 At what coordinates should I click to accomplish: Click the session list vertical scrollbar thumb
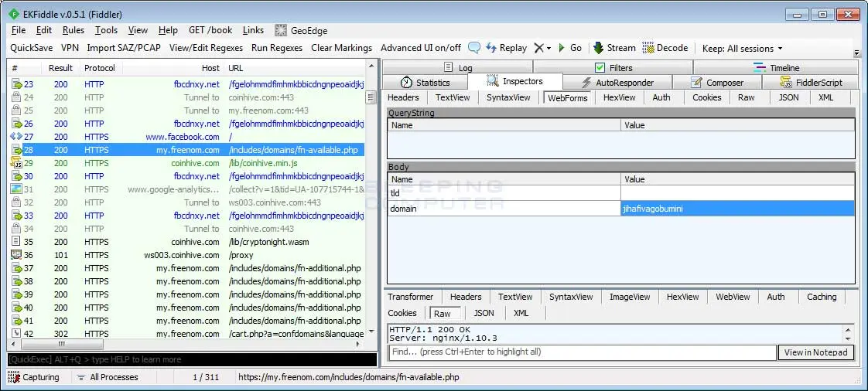pos(371,98)
